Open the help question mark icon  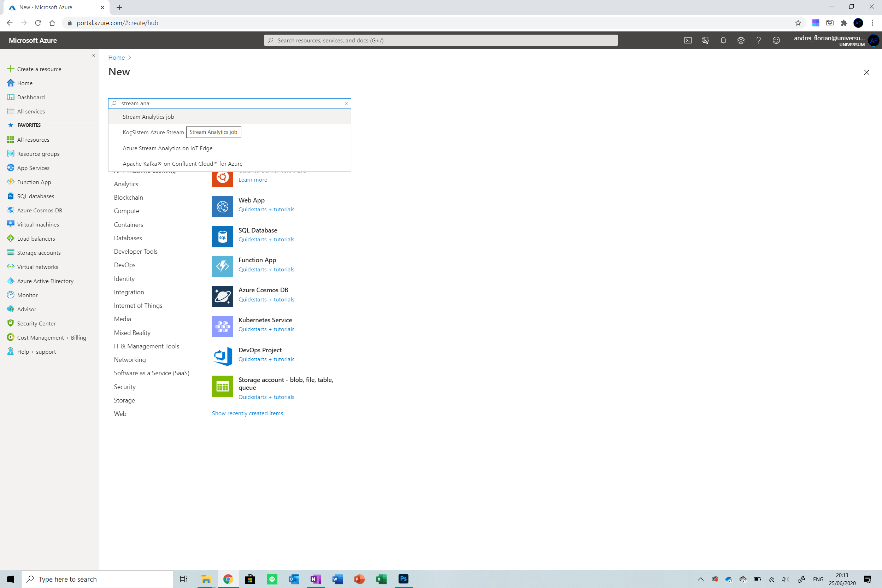coord(758,40)
